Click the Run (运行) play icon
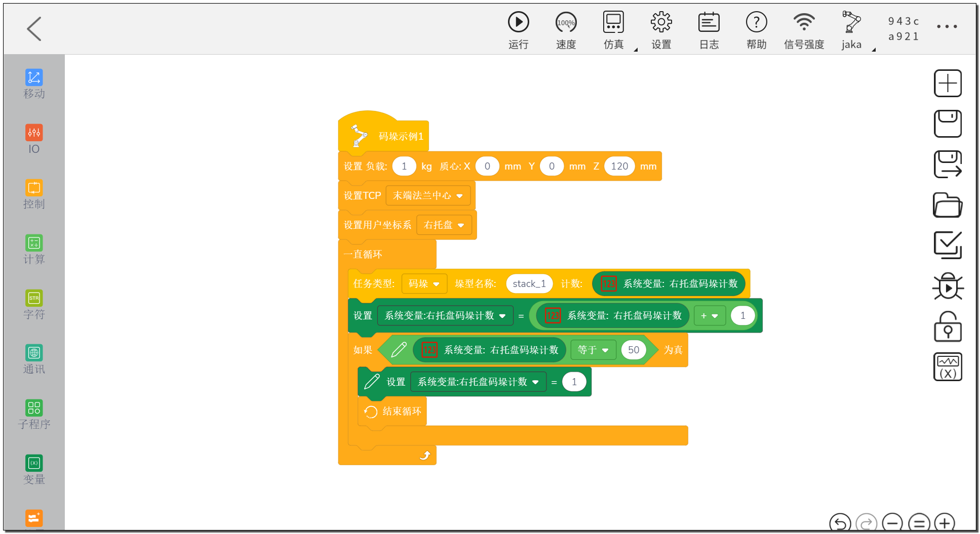This screenshot has width=980, height=534. click(x=518, y=22)
